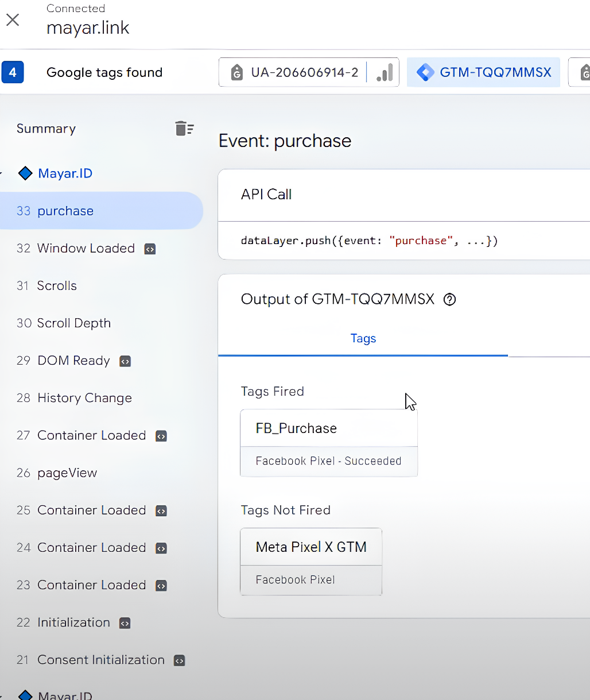Click the GTM diamond logo icon
This screenshot has width=590, height=700.
pyautogui.click(x=425, y=72)
